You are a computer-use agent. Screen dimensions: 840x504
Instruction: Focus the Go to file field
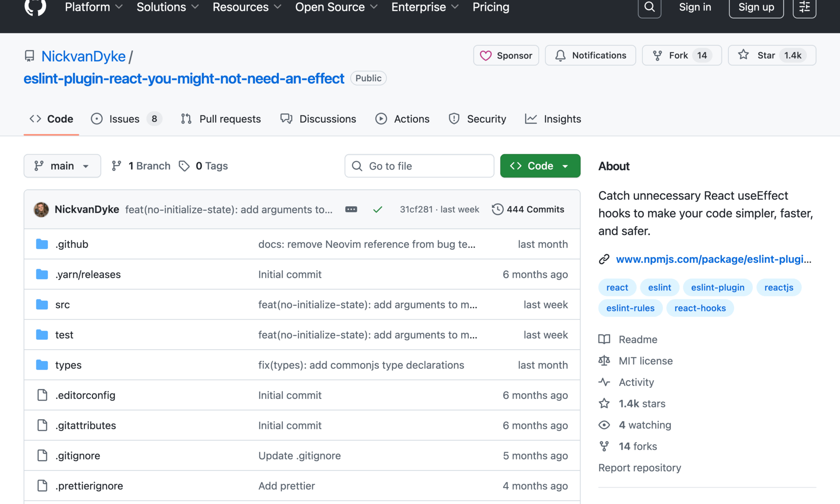(419, 166)
